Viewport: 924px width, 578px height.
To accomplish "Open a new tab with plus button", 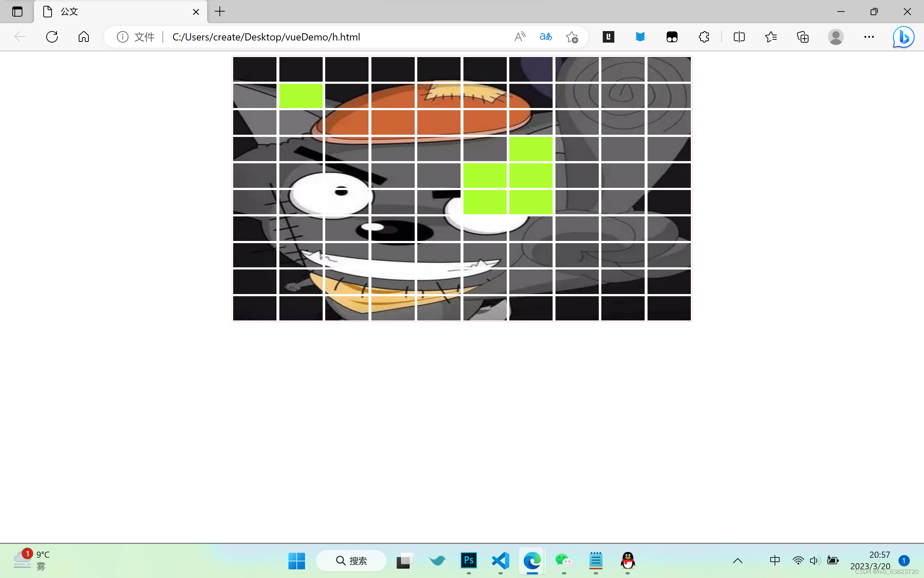I will pyautogui.click(x=220, y=12).
